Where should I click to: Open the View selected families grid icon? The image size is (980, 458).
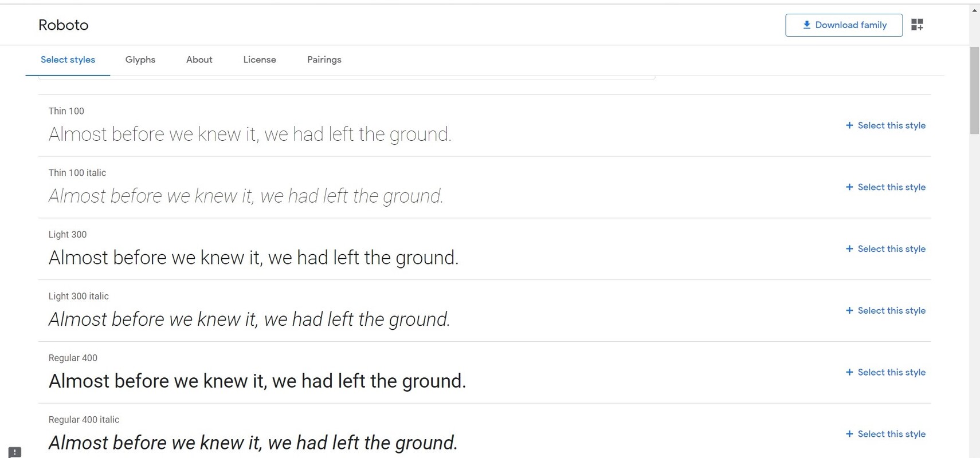click(x=918, y=24)
